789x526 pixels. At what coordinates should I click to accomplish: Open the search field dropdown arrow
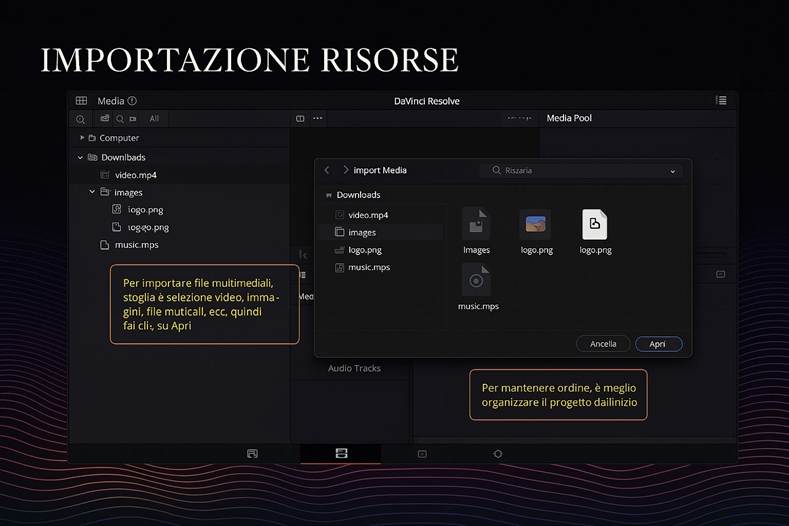(672, 171)
